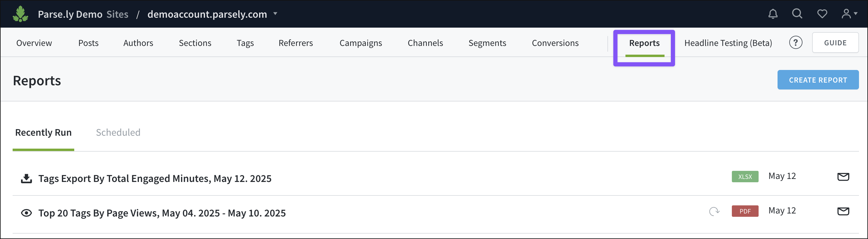Email the Top 20 Tags report

point(843,211)
